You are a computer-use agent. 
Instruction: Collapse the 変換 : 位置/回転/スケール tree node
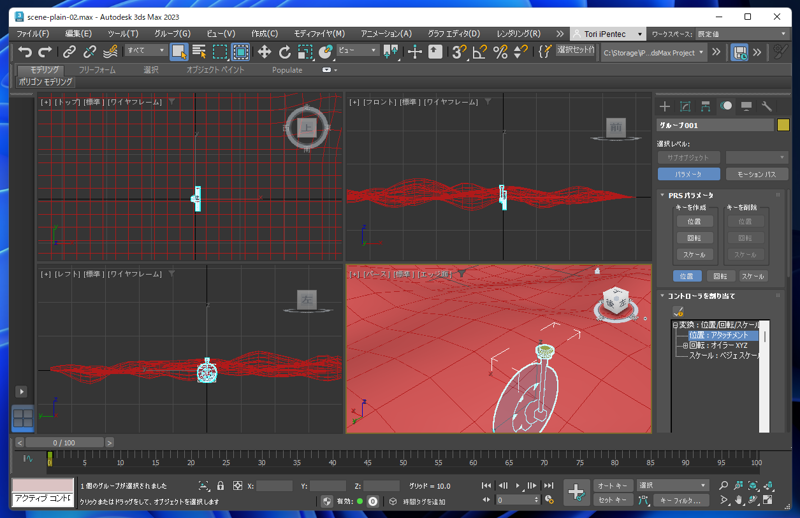pyautogui.click(x=675, y=325)
